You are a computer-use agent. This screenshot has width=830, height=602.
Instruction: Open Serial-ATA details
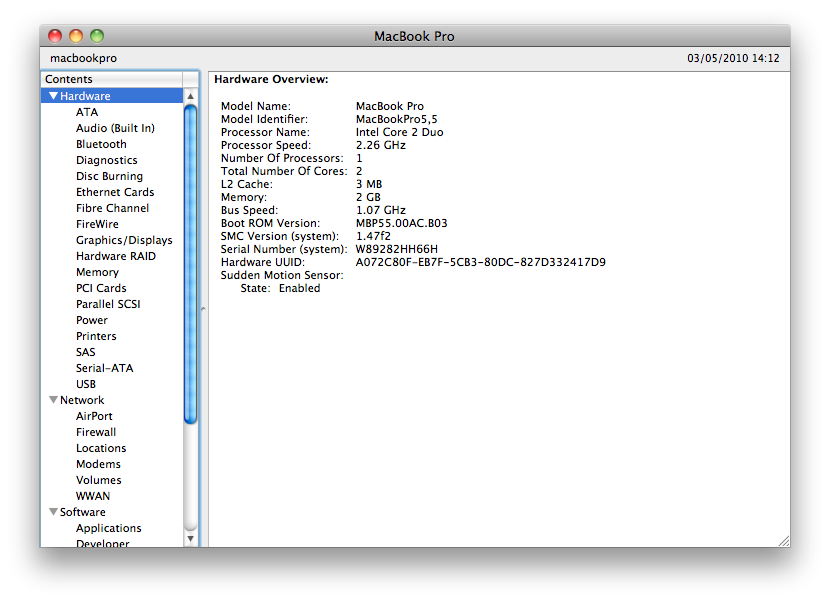pyautogui.click(x=104, y=368)
